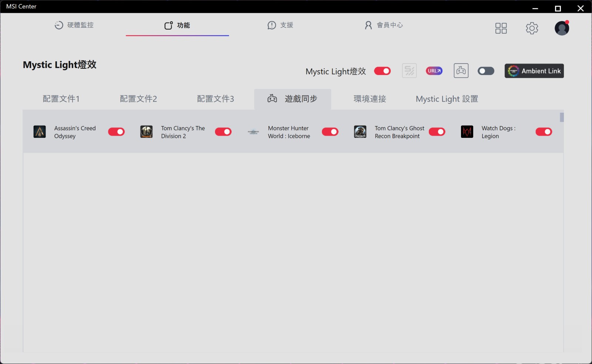Click the greyed-out sync icon next to Mystic Light toggle
This screenshot has height=364, width=592.
tap(409, 71)
